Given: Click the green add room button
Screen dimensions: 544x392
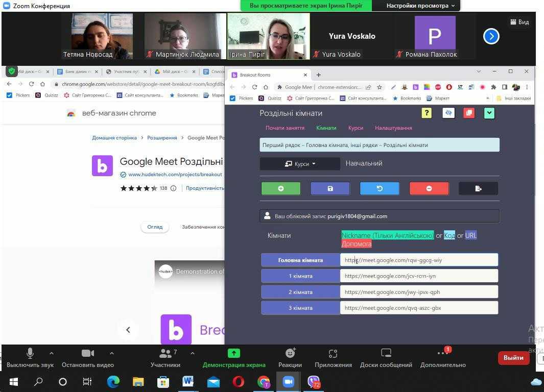Looking at the screenshot, I should [281, 188].
